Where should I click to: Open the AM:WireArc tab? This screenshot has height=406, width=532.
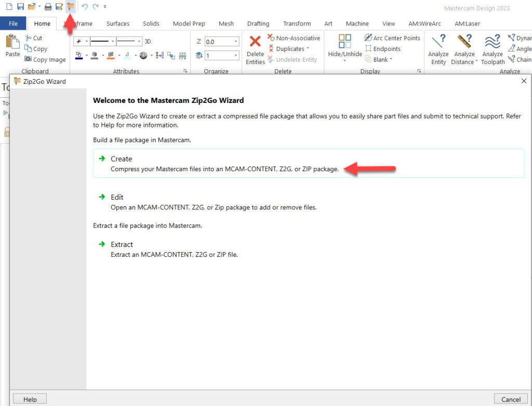point(425,23)
